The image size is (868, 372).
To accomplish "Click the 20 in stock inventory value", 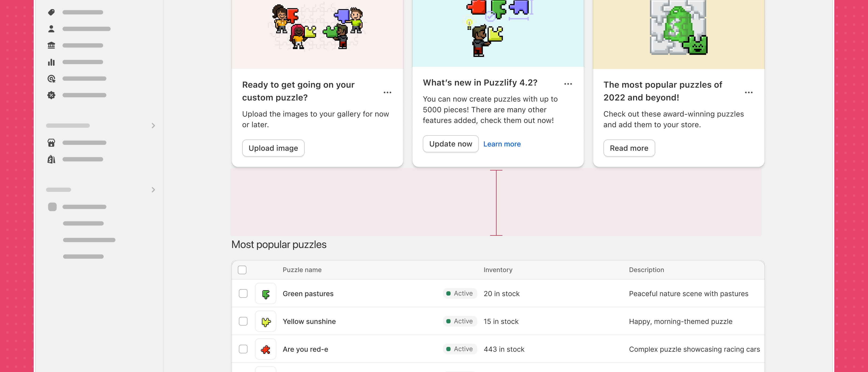I will 501,293.
